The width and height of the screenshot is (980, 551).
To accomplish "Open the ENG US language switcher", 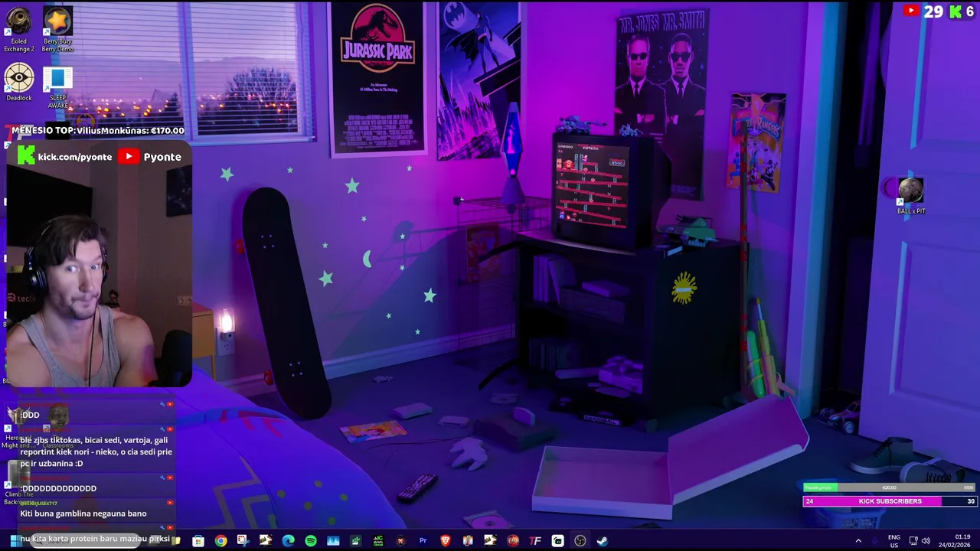I will coord(893,541).
